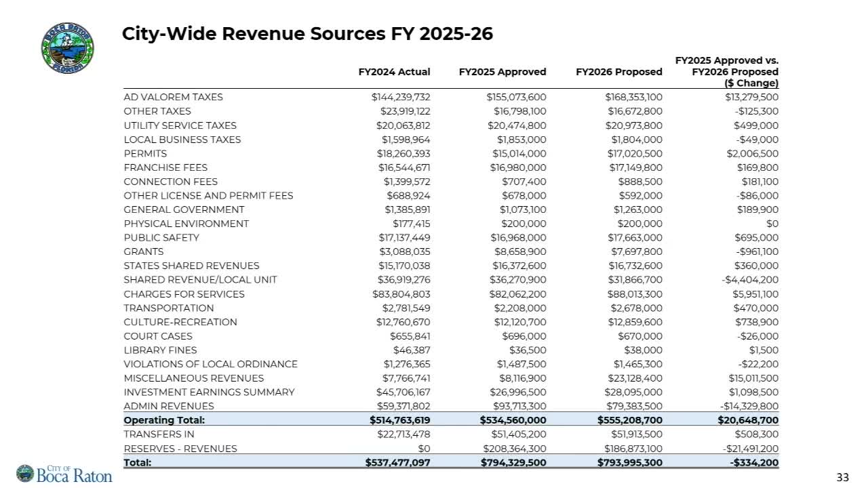Click the Grants actual value $3,088,035
This screenshot has height=488, width=868.
tap(407, 252)
